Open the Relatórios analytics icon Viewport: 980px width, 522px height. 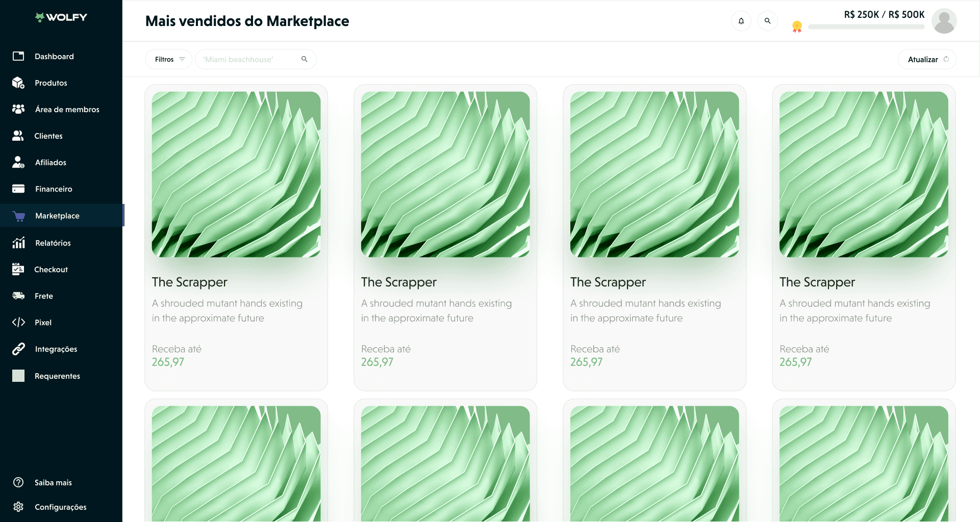click(x=18, y=243)
